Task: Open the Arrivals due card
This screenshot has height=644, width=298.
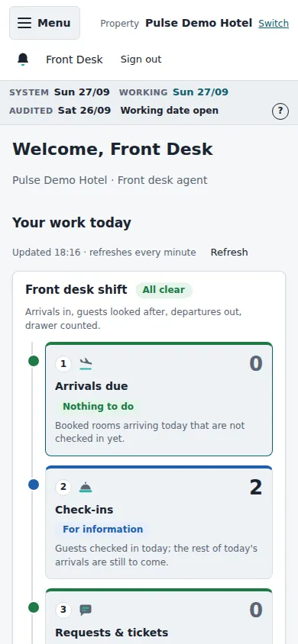Action: click(x=159, y=399)
